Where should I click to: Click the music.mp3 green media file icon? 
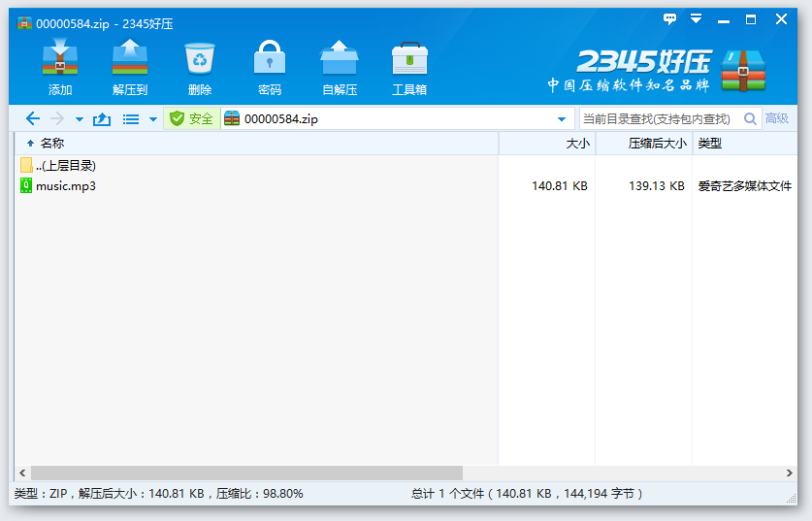pyautogui.click(x=26, y=185)
